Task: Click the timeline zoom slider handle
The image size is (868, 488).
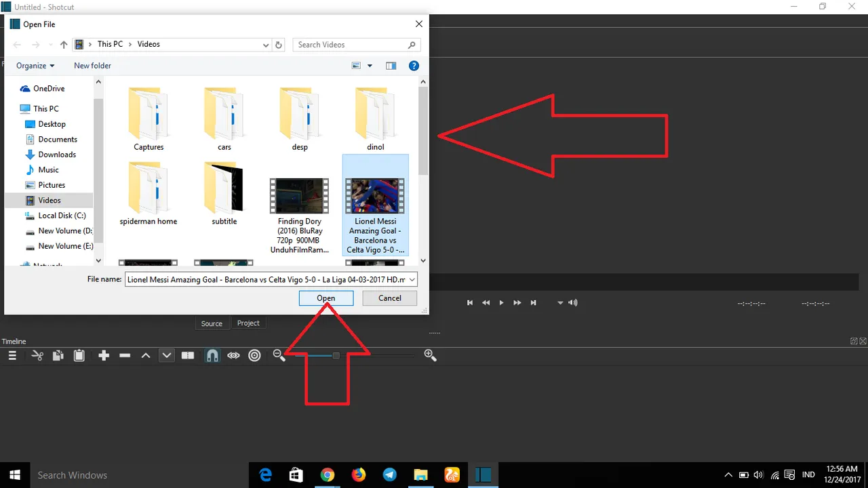Action: pos(336,355)
